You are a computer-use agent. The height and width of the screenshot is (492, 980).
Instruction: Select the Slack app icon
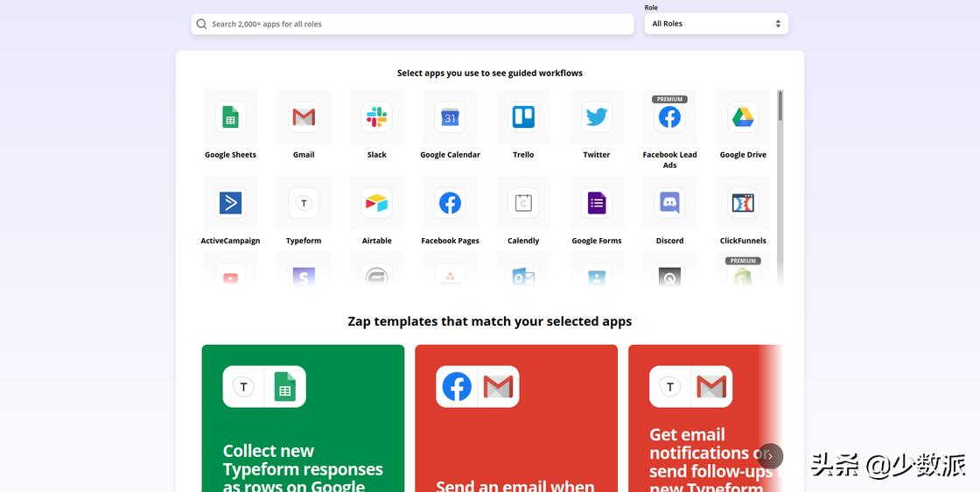(x=377, y=117)
